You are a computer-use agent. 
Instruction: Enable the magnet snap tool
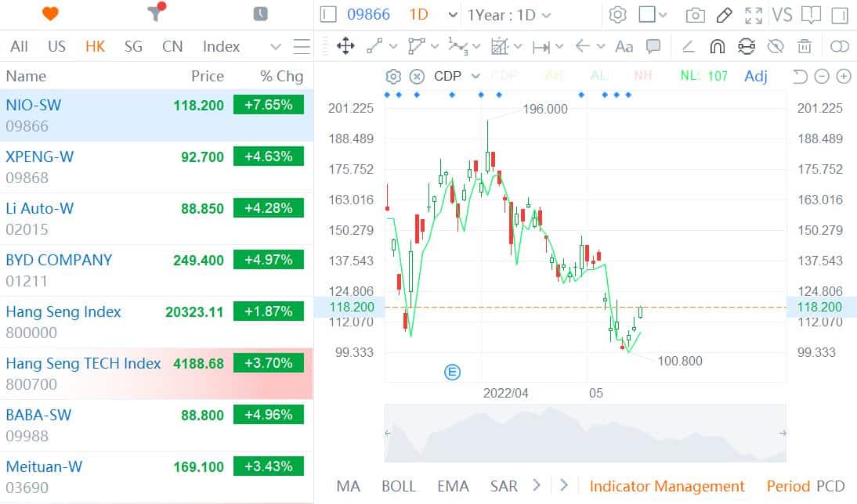click(x=717, y=46)
